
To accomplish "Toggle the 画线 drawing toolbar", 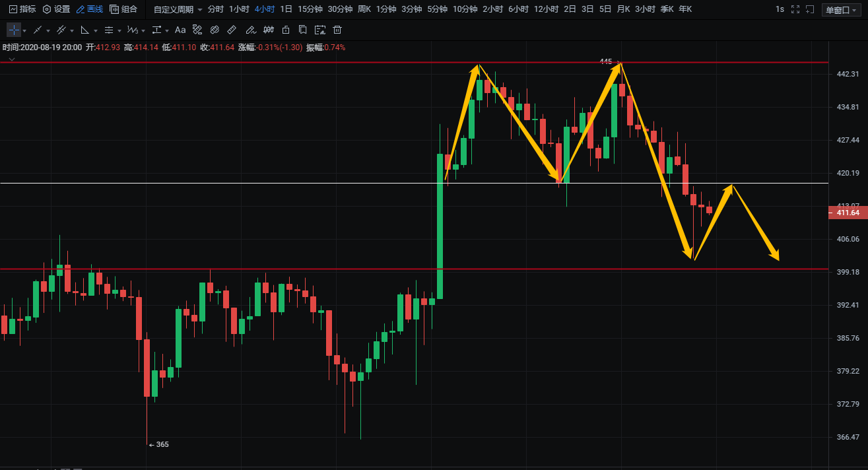I will tap(90, 9).
